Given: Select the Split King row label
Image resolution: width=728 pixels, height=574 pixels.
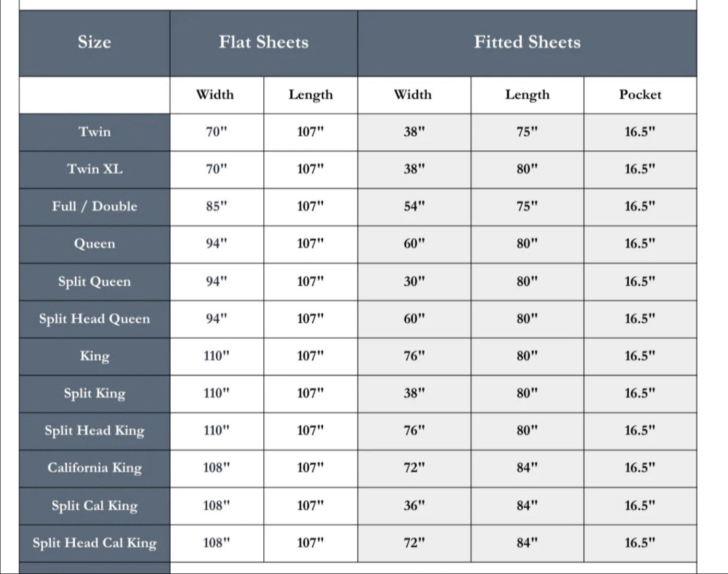Looking at the screenshot, I should (x=95, y=393).
